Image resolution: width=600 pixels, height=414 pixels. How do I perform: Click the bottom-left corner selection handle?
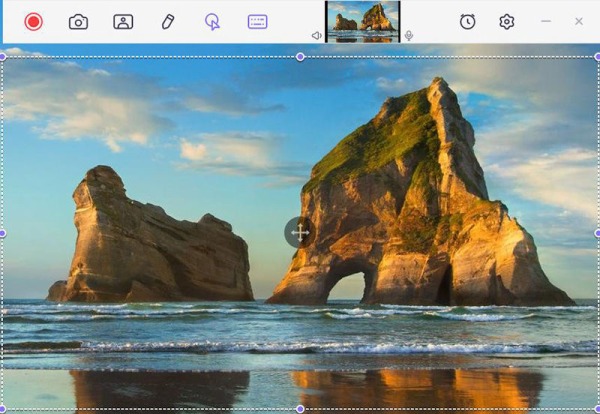tap(2, 409)
